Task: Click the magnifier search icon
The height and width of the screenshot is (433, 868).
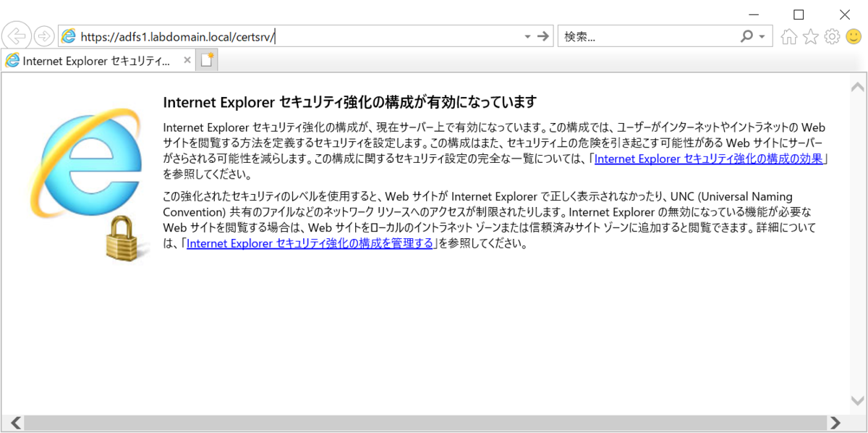Action: point(747,36)
